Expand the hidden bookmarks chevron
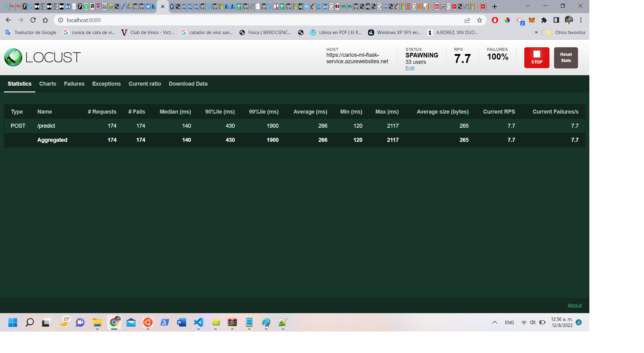This screenshot has height=353, width=644. (536, 32)
